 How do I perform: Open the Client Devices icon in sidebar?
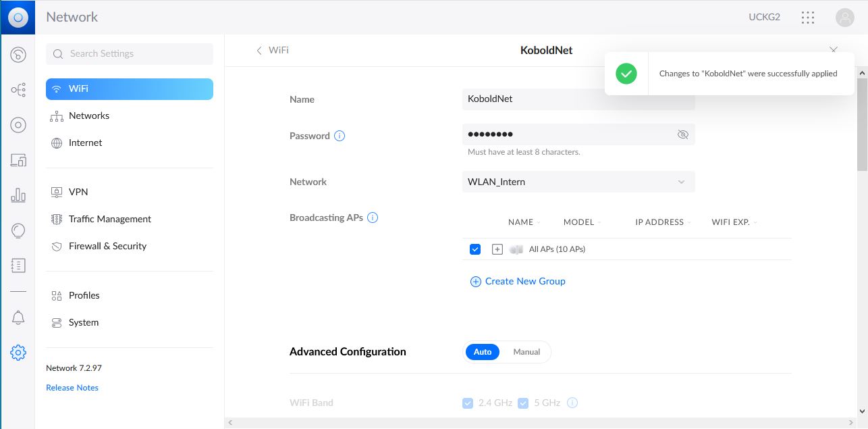click(x=18, y=160)
